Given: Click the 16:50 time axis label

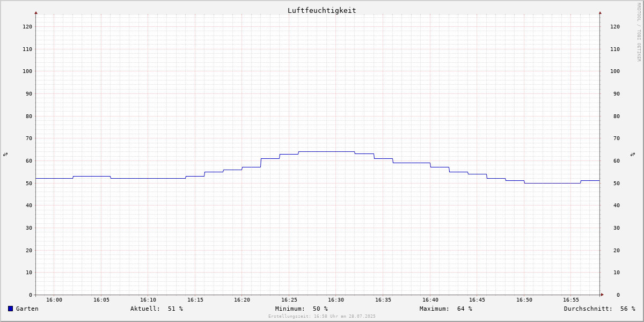Looking at the screenshot, I should (524, 299).
